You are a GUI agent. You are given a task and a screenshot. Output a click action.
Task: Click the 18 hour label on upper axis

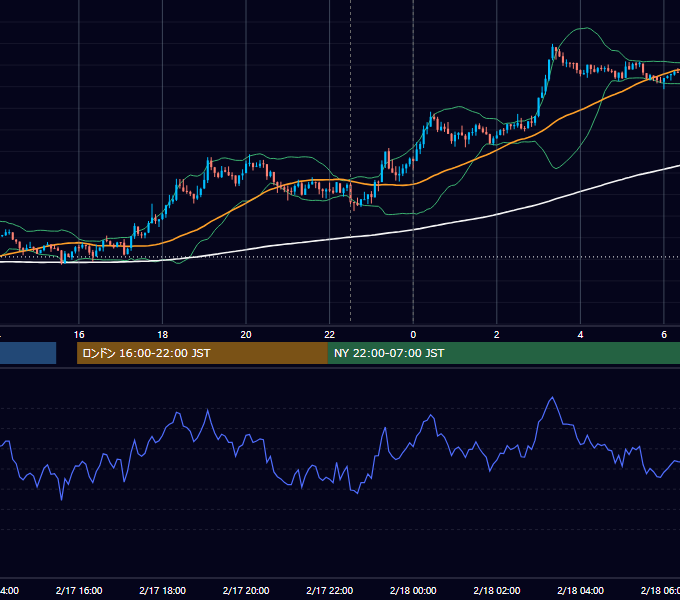pos(162,335)
